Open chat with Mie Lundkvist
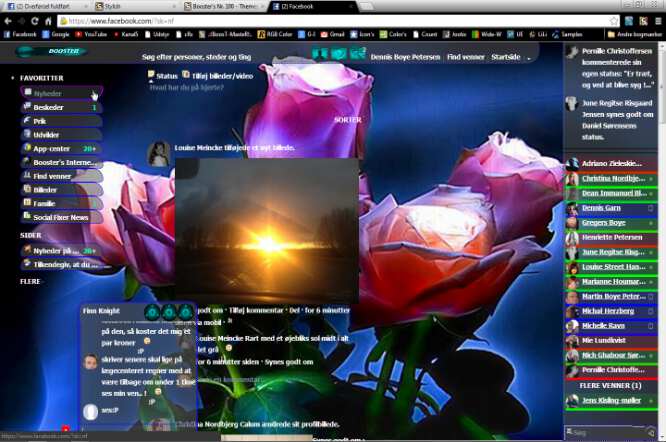Image resolution: width=666 pixels, height=442 pixels. (x=611, y=341)
